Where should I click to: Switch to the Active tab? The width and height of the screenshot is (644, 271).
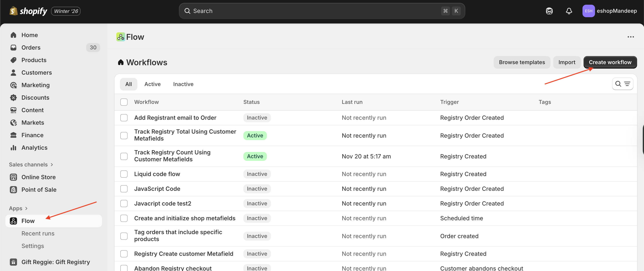(x=153, y=84)
